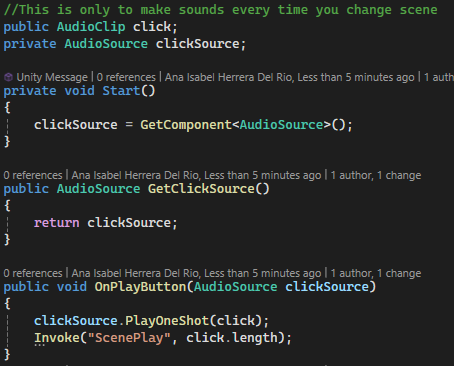Show 0 references lens above GetClickSource()

coord(33,175)
